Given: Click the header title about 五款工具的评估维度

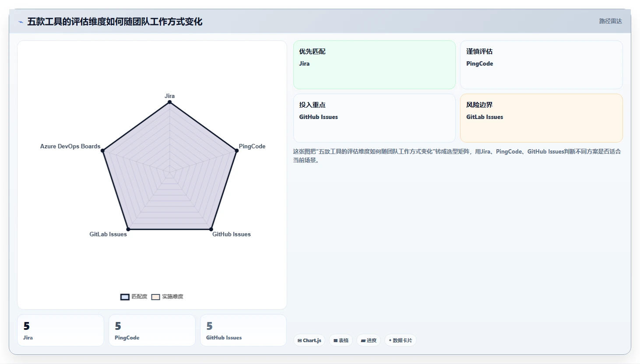Looking at the screenshot, I should (x=115, y=22).
